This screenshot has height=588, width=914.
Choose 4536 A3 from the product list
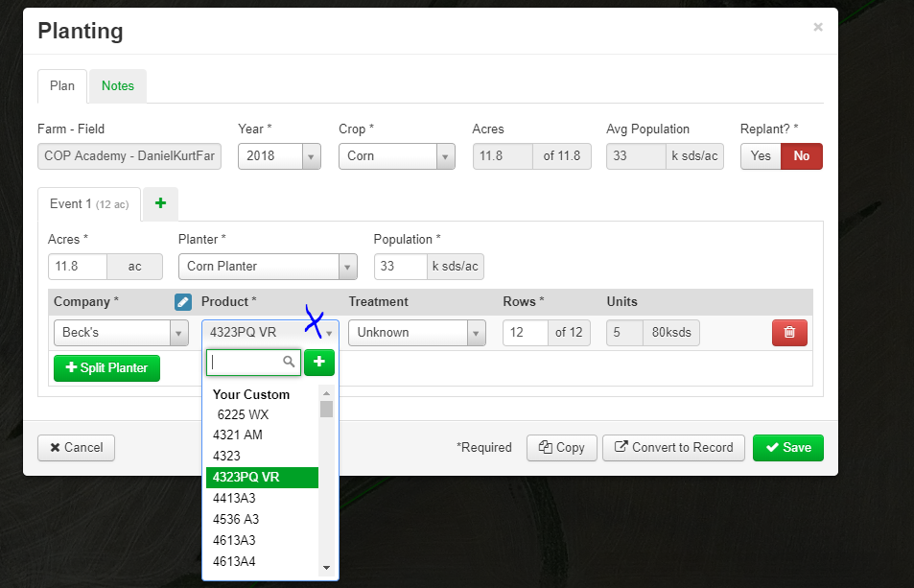click(263, 519)
